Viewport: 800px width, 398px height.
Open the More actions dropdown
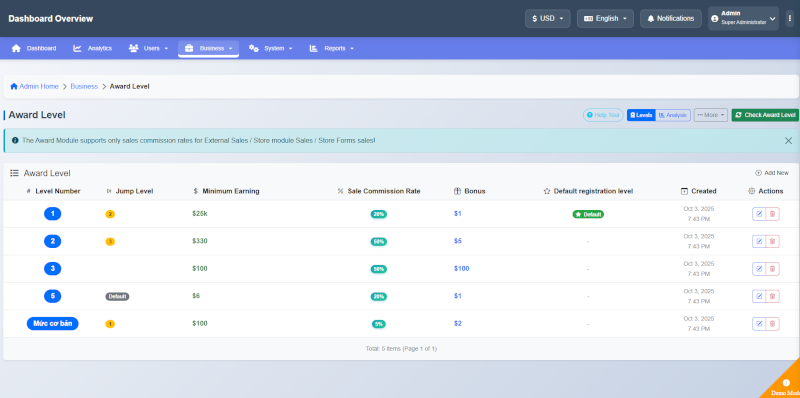coord(711,115)
